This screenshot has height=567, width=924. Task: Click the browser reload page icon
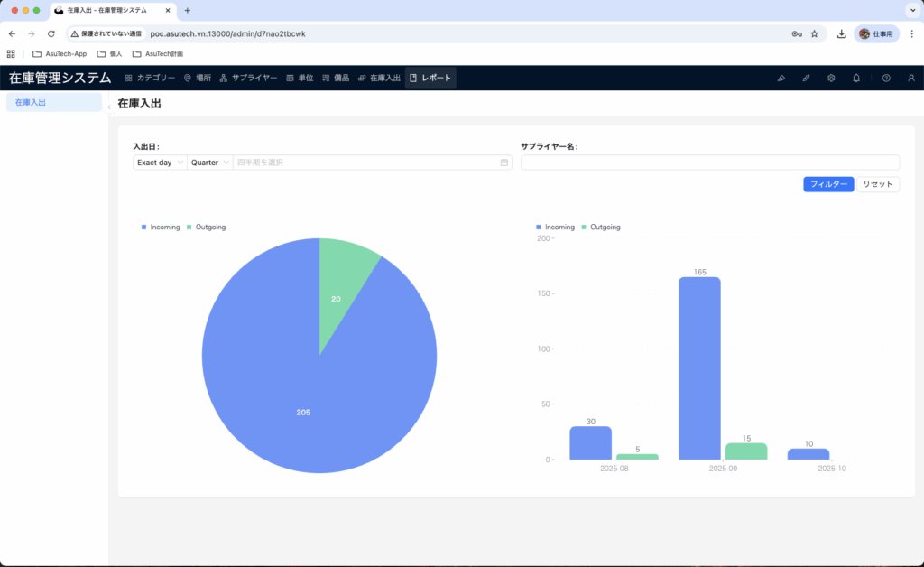tap(51, 33)
